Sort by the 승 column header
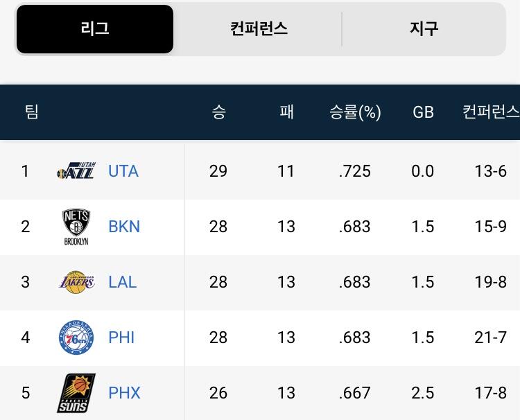Image resolution: width=520 pixels, height=420 pixels. pos(218,112)
